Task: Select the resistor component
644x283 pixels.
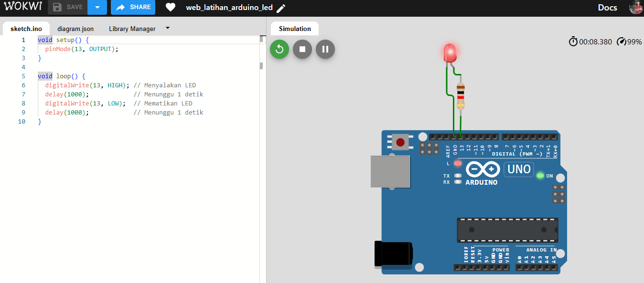Action: pyautogui.click(x=461, y=96)
